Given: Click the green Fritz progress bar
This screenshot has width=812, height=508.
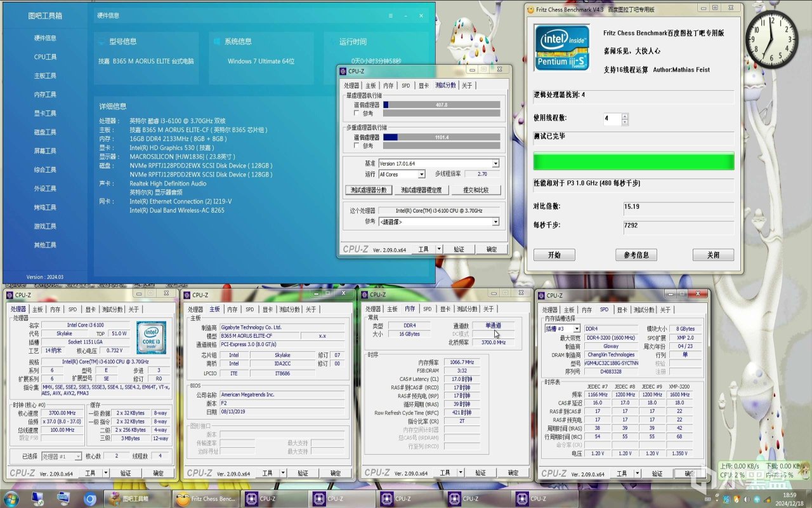Looking at the screenshot, I should (x=634, y=161).
